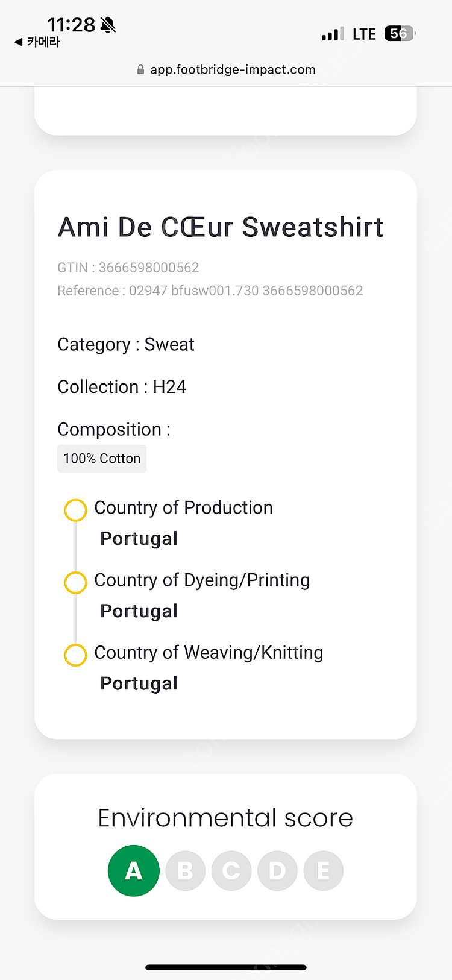Select environmental score grade D
Screen dimensions: 452x980
click(277, 870)
